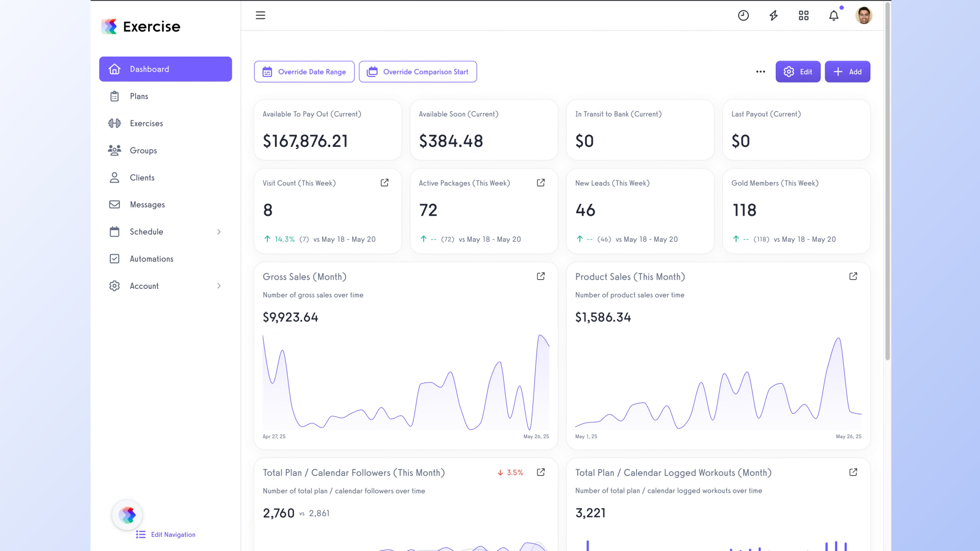Click the page vertical scrollbar
This screenshot has width=980, height=551.
coord(888,181)
